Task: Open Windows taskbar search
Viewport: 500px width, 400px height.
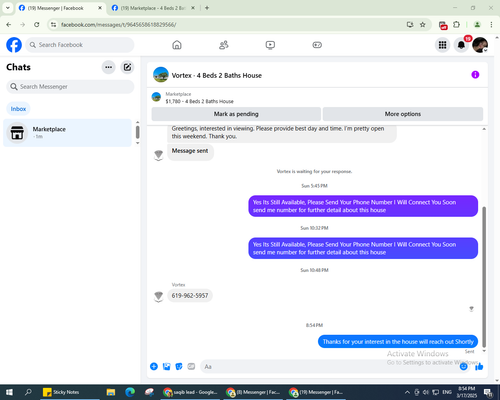Action: click(28, 392)
